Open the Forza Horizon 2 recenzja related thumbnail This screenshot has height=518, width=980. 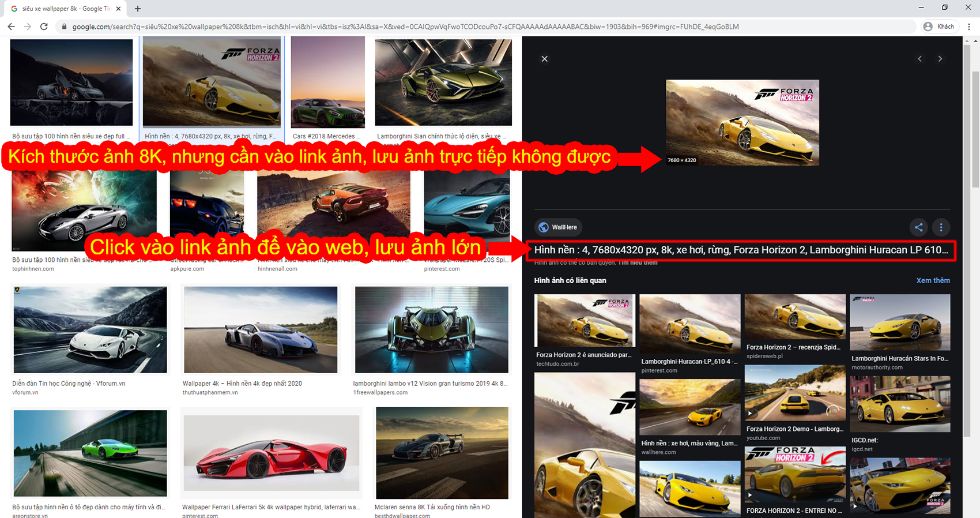point(795,317)
